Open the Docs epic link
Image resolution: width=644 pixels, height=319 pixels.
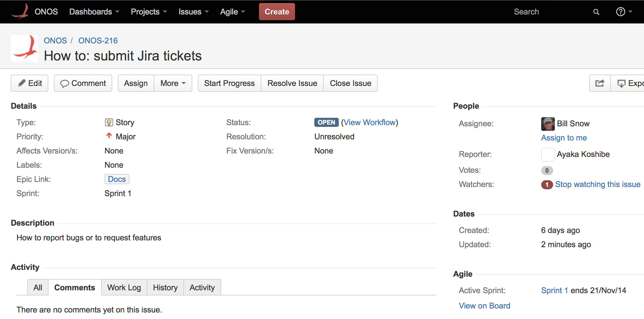117,179
